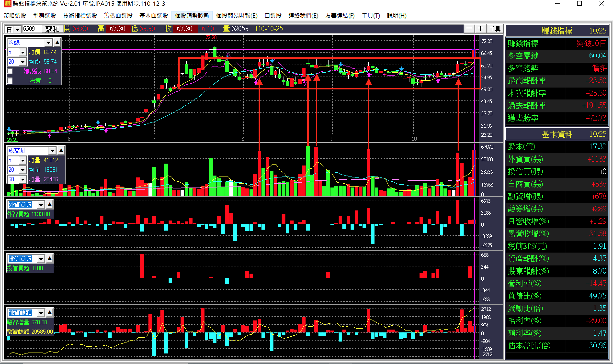Open the 5-day price average dropdown
The width and height of the screenshot is (613, 364).
(23, 52)
